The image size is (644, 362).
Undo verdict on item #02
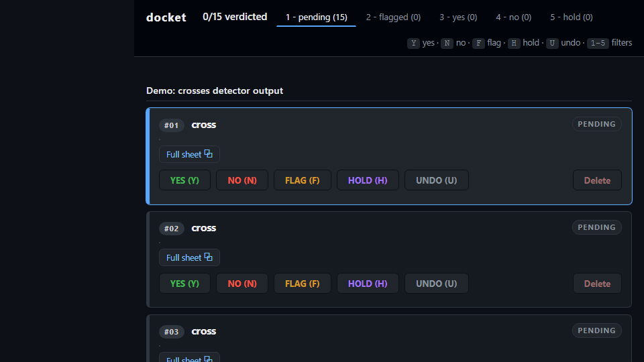point(437,284)
